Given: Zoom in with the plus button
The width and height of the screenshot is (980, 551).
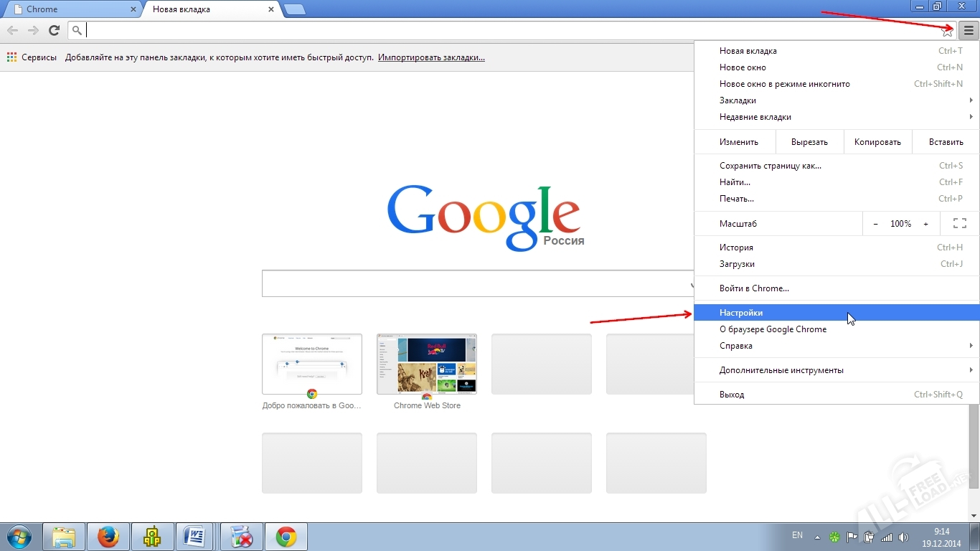Looking at the screenshot, I should [x=925, y=224].
